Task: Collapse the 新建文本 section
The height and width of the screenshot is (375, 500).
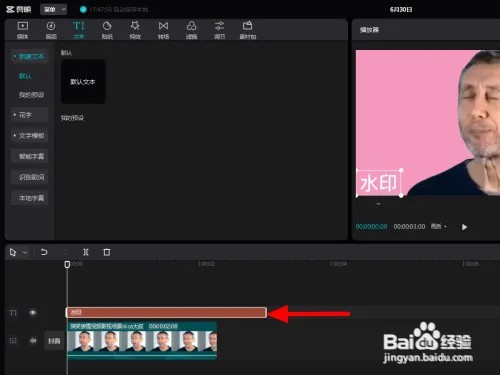Action: (30, 56)
